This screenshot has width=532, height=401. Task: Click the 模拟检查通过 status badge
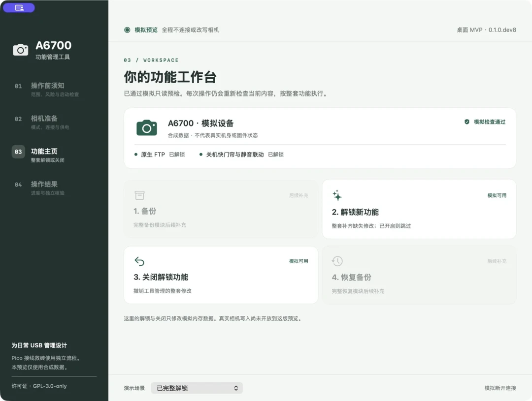[485, 122]
